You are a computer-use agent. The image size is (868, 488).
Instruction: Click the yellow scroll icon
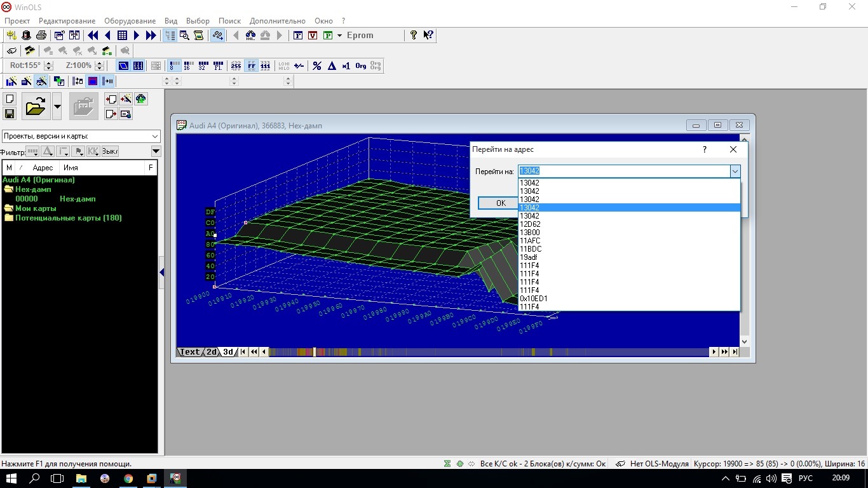(200, 36)
